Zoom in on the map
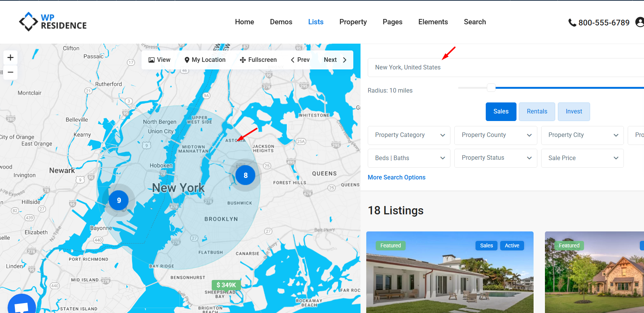Image resolution: width=644 pixels, height=313 pixels. coord(11,57)
